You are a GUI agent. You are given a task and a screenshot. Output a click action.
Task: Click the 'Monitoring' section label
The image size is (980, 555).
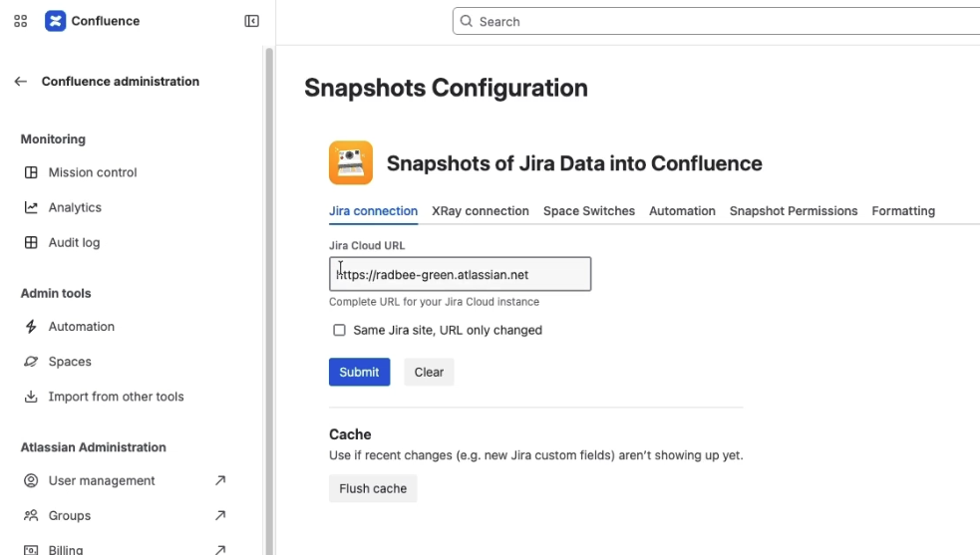coord(53,139)
